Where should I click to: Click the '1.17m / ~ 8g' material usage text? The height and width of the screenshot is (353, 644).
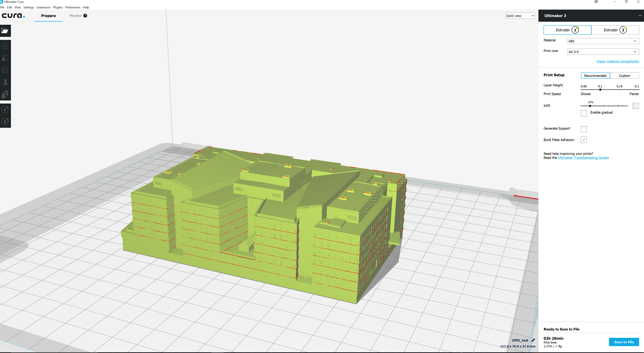tap(553, 346)
